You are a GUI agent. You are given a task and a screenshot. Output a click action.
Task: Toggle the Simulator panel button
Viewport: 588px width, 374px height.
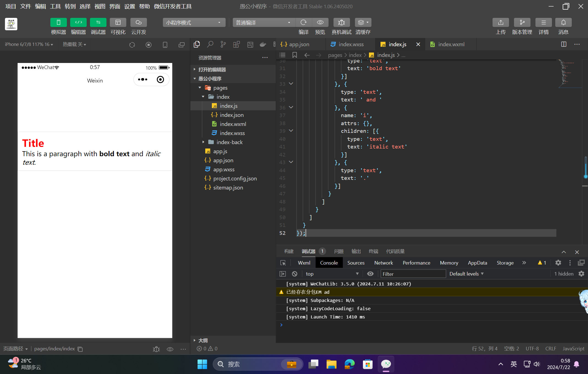click(58, 23)
